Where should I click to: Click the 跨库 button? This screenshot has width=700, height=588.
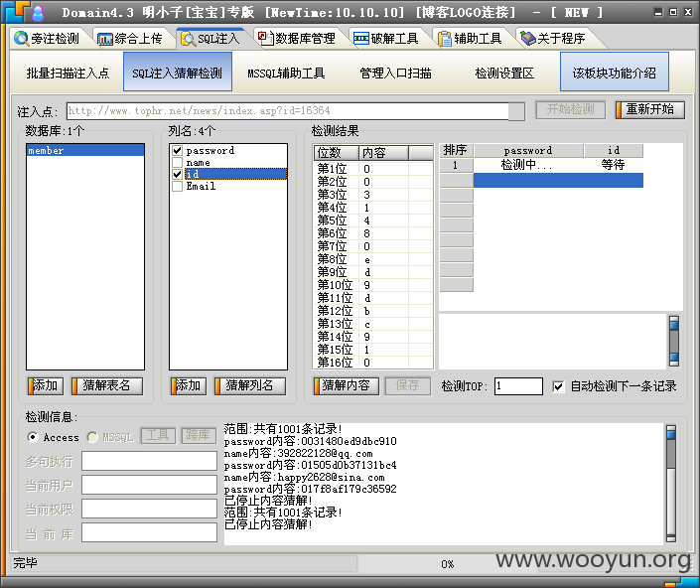[x=199, y=435]
